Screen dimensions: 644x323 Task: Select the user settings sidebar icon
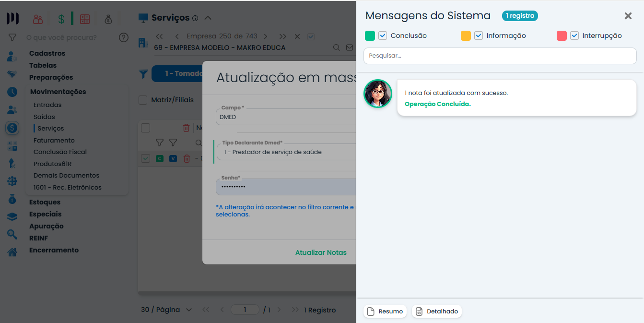(12, 57)
